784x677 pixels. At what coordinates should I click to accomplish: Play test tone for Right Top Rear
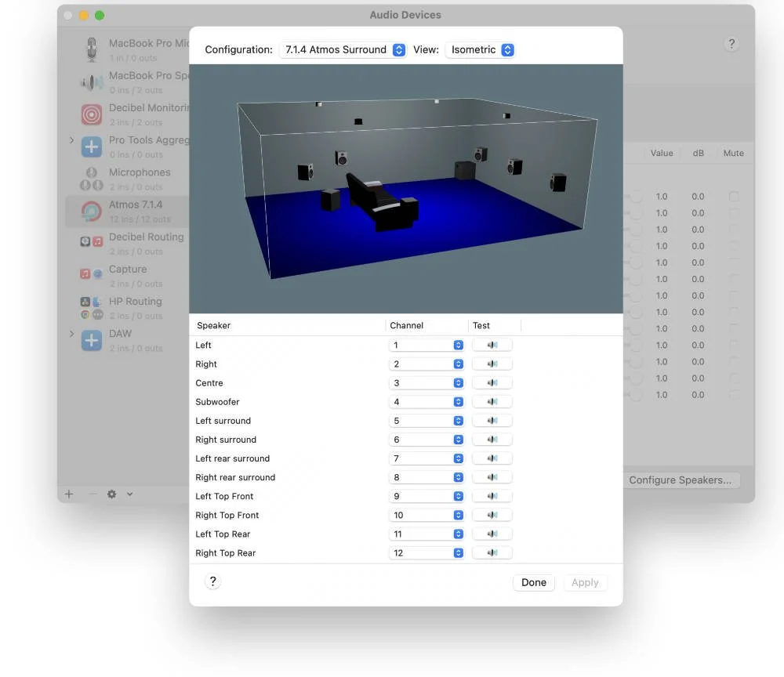492,553
